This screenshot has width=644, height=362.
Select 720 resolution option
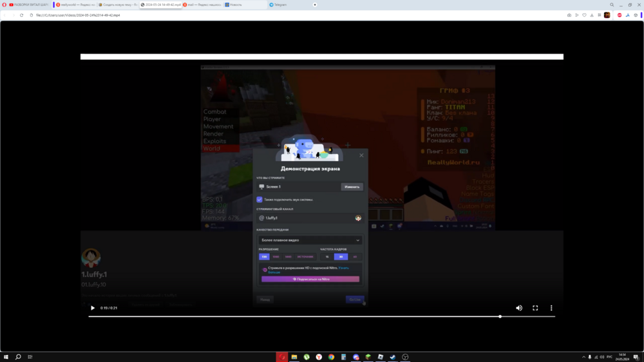pos(264,257)
